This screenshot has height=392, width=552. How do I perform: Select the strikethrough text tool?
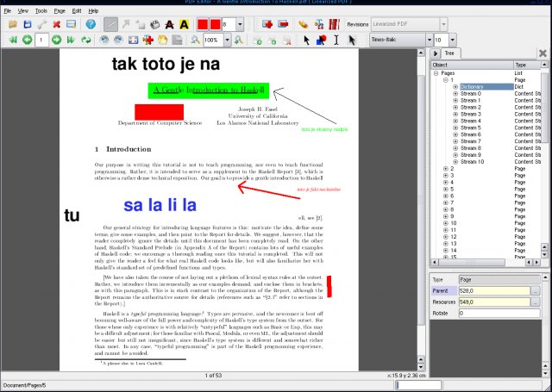[168, 24]
